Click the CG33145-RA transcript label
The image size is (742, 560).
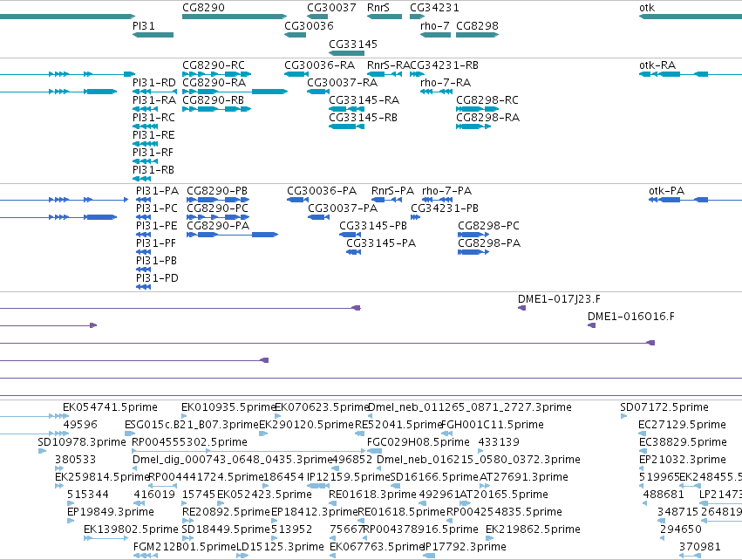click(x=364, y=100)
